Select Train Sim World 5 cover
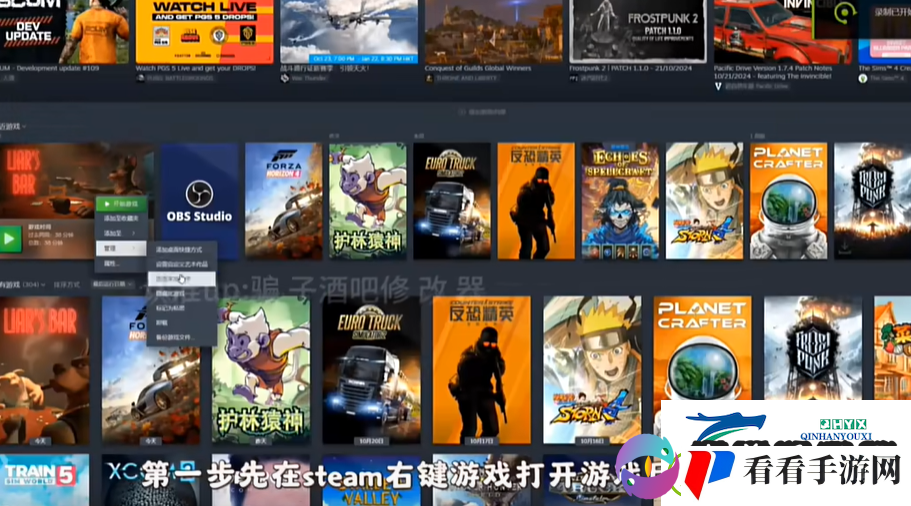The height and width of the screenshot is (506, 911). click(x=45, y=480)
